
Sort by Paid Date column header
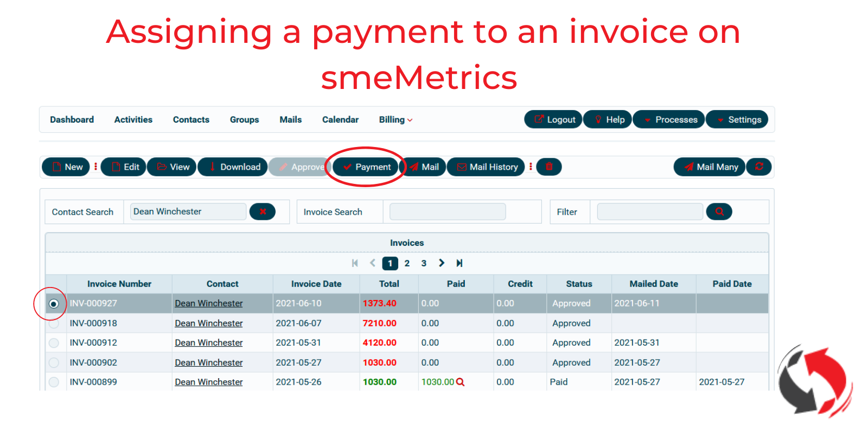point(732,284)
